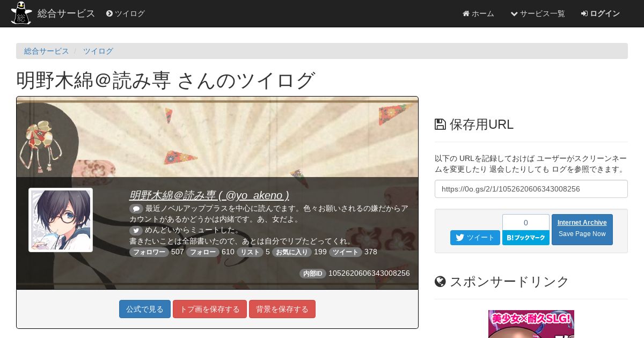Open ツイログ breadcrumb link
Viewport: 644px width, 338px height.
[98, 51]
